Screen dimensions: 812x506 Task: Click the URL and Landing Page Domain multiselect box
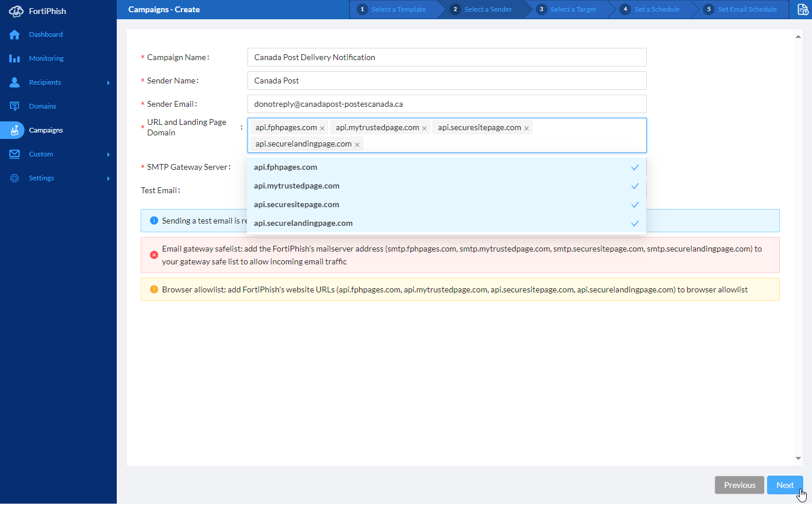(447, 135)
